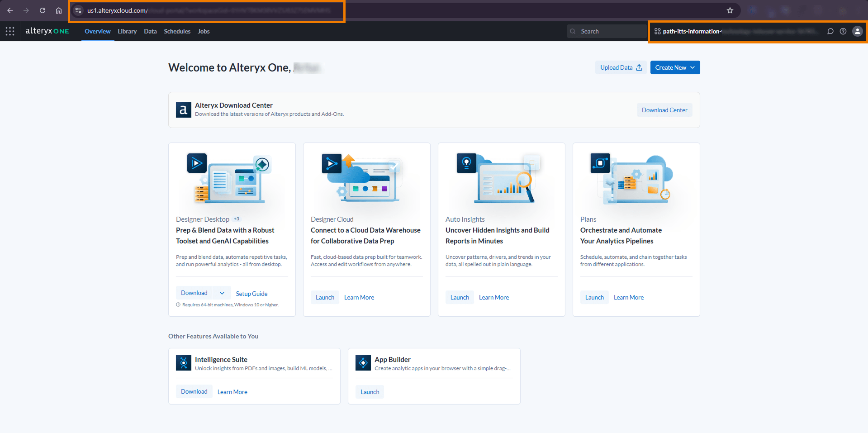Expand the Designer Desktop download options arrow
This screenshot has height=433, width=868.
(x=222, y=293)
